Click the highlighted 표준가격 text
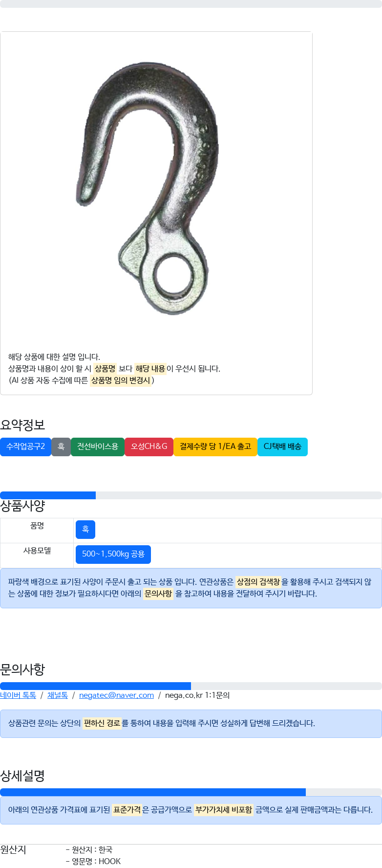This screenshot has height=868, width=382. pos(127,810)
